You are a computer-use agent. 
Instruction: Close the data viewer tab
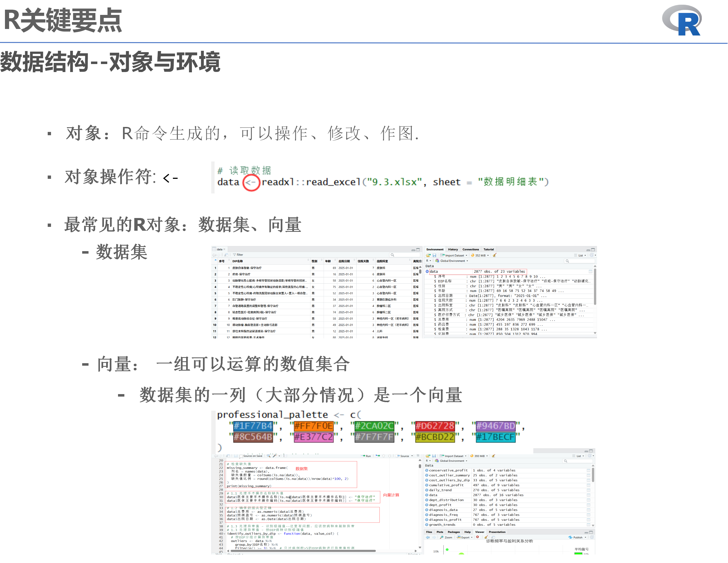coord(224,249)
